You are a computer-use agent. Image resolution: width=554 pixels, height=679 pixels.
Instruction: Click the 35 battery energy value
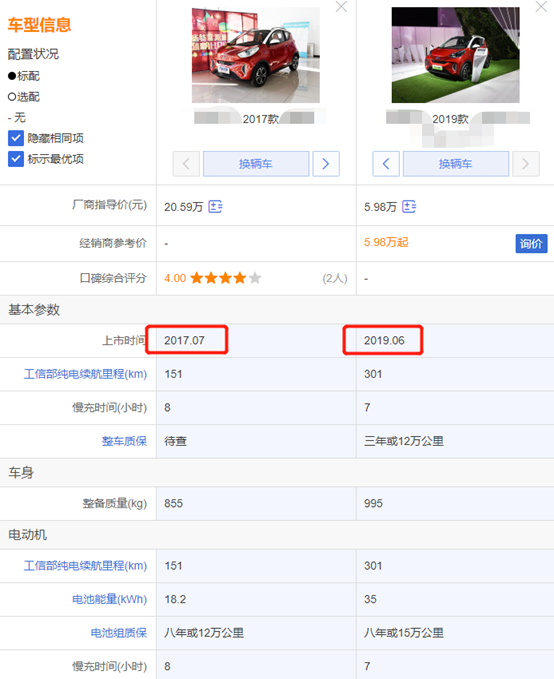[370, 599]
